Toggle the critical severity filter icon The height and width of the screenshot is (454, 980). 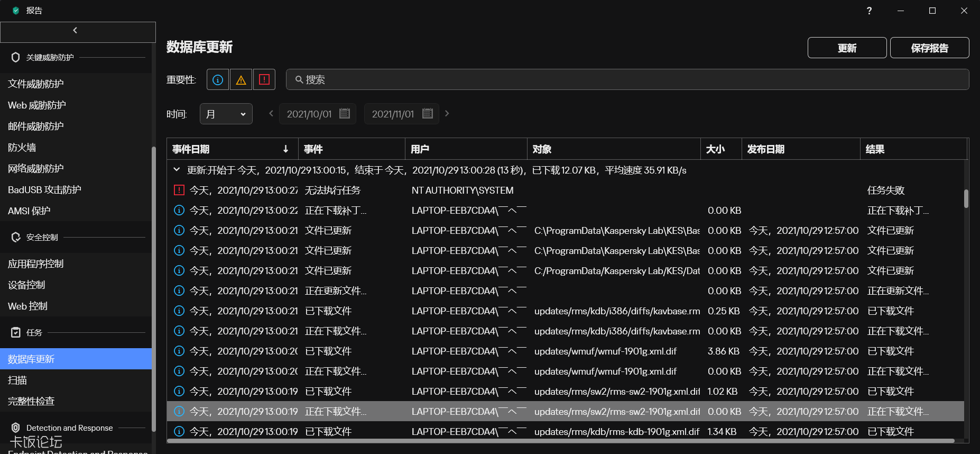(x=264, y=80)
